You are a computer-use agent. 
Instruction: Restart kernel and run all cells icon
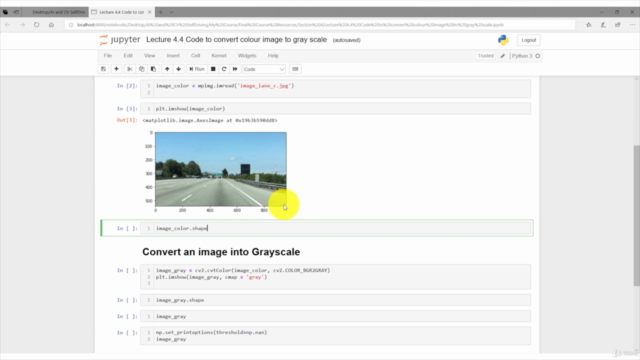pos(235,69)
